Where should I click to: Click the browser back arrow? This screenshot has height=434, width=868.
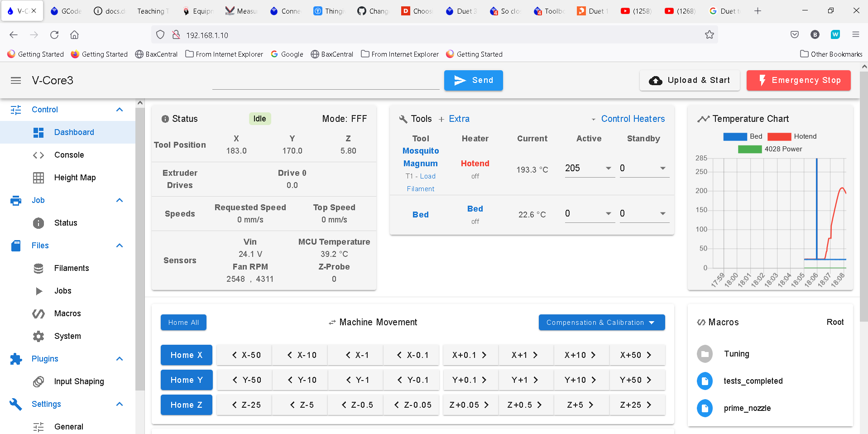14,35
